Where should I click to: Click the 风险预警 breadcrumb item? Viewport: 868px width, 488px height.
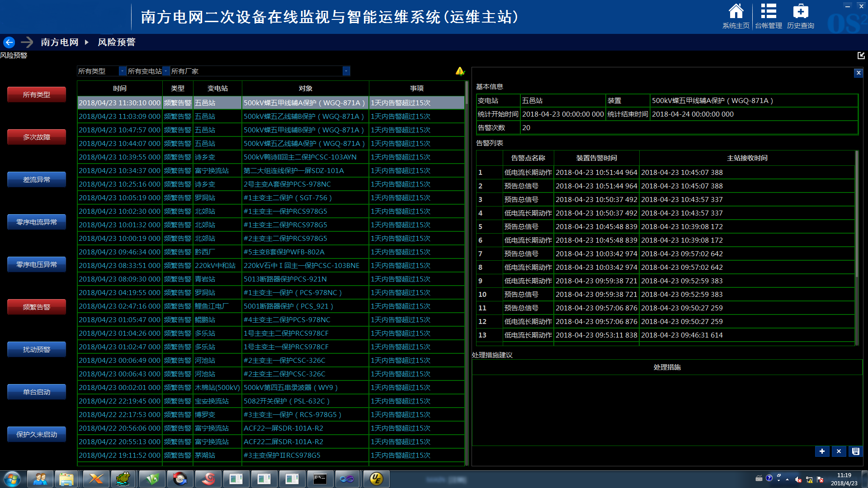point(117,42)
